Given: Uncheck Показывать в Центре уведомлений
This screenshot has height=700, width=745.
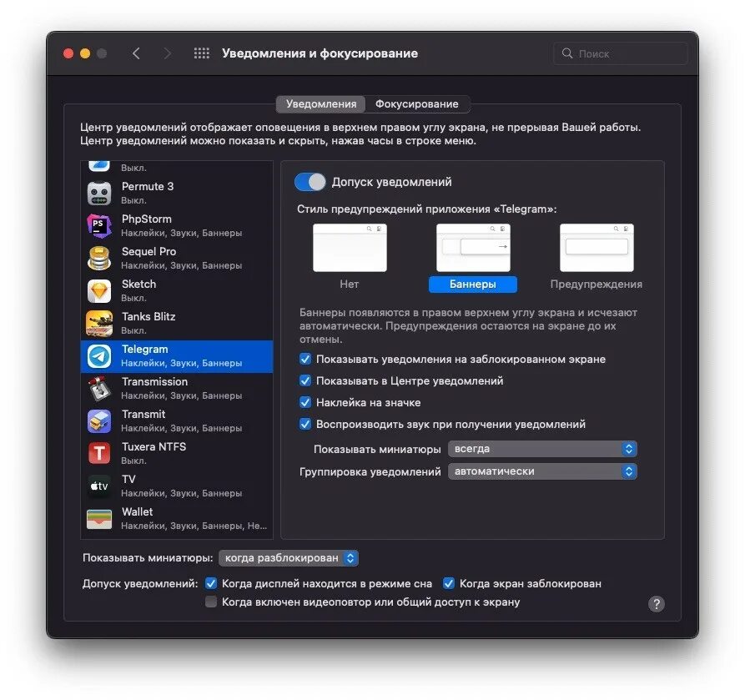Looking at the screenshot, I should coord(305,380).
